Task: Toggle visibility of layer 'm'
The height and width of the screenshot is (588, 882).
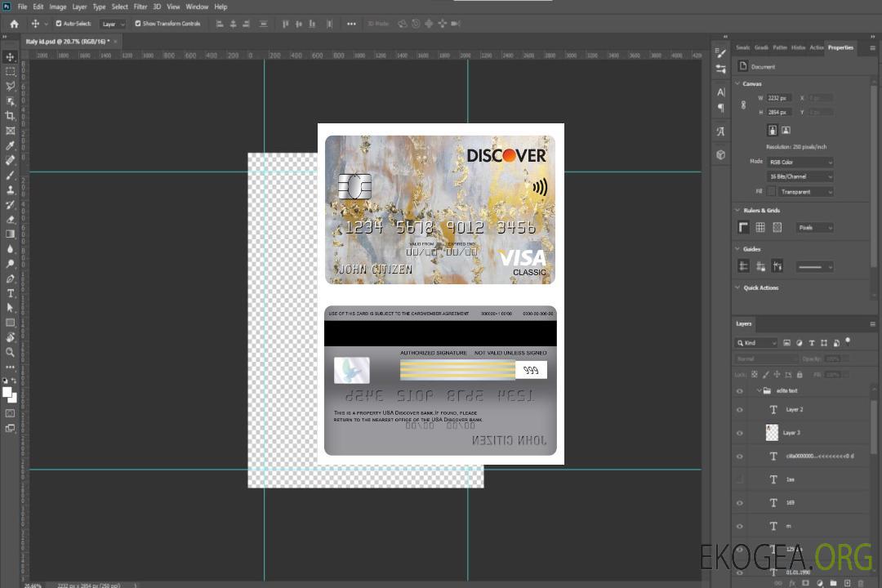Action: (x=740, y=527)
